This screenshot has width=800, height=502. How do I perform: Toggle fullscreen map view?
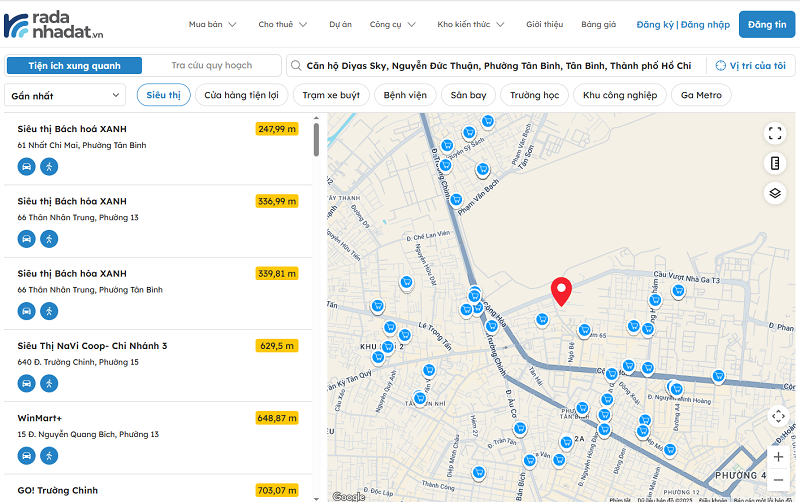[x=775, y=133]
